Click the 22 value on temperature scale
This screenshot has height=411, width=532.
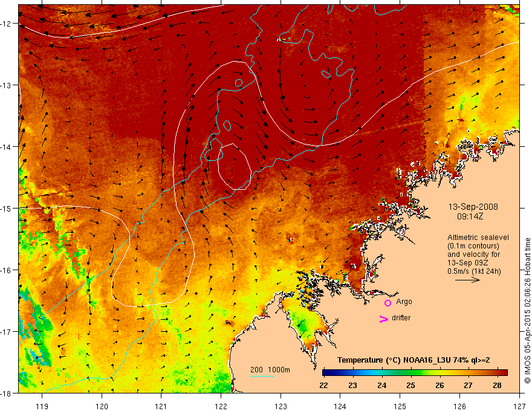323,385
